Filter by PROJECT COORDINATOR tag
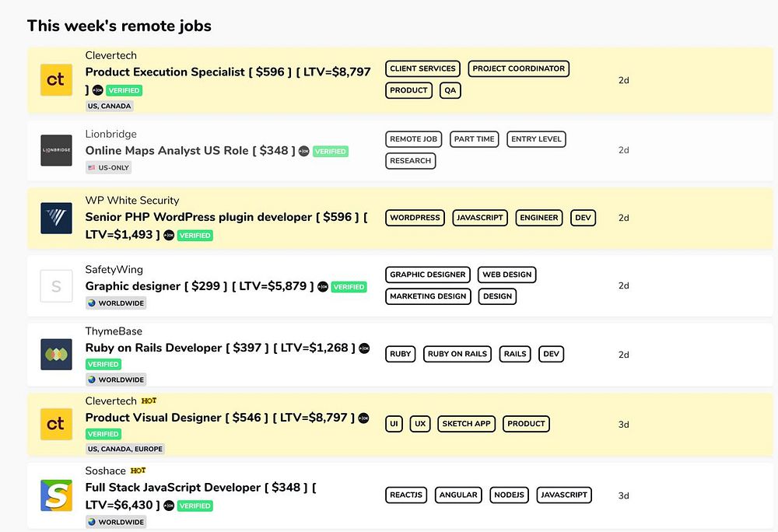The height and width of the screenshot is (532, 778). click(x=518, y=68)
